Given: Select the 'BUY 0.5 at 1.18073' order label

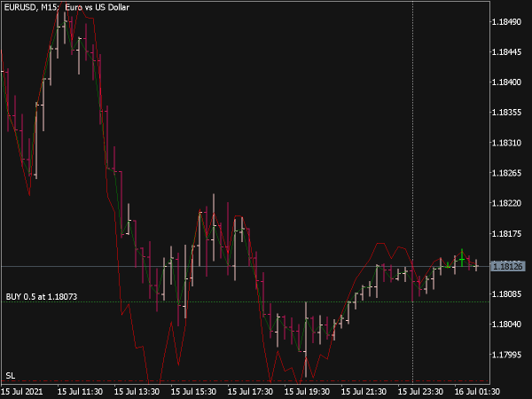Looking at the screenshot, I should tap(42, 296).
